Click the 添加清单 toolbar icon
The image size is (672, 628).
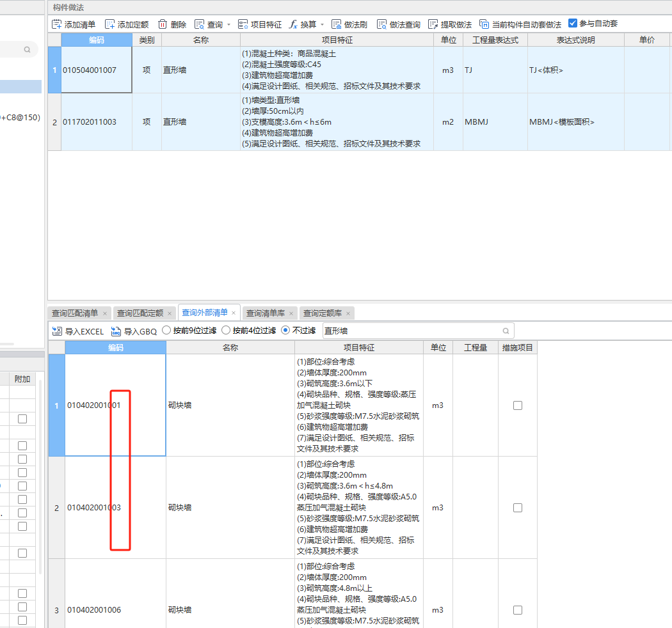[x=56, y=24]
